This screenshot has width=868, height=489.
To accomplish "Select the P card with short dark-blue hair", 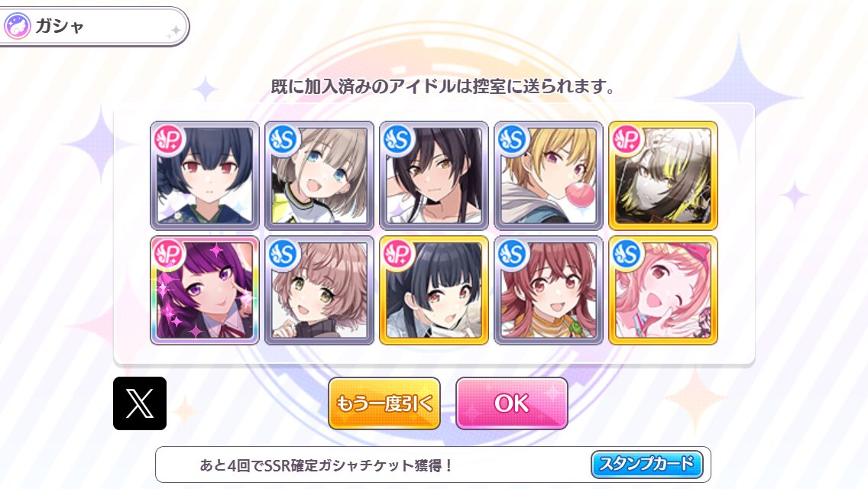I will coord(205,175).
